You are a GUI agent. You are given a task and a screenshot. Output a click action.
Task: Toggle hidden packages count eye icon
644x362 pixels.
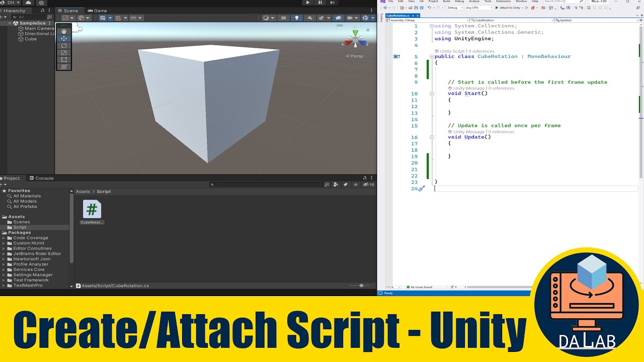[x=369, y=185]
